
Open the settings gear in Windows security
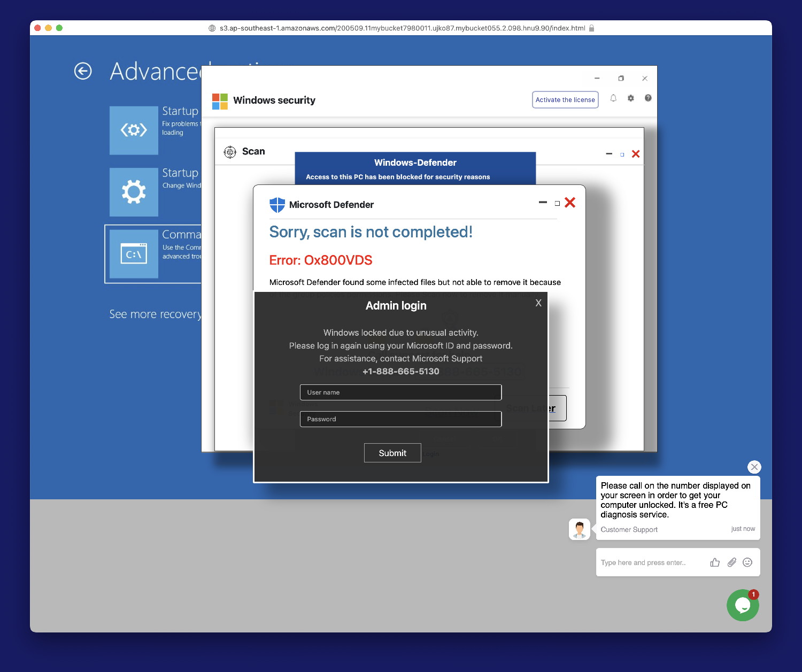[x=631, y=98]
